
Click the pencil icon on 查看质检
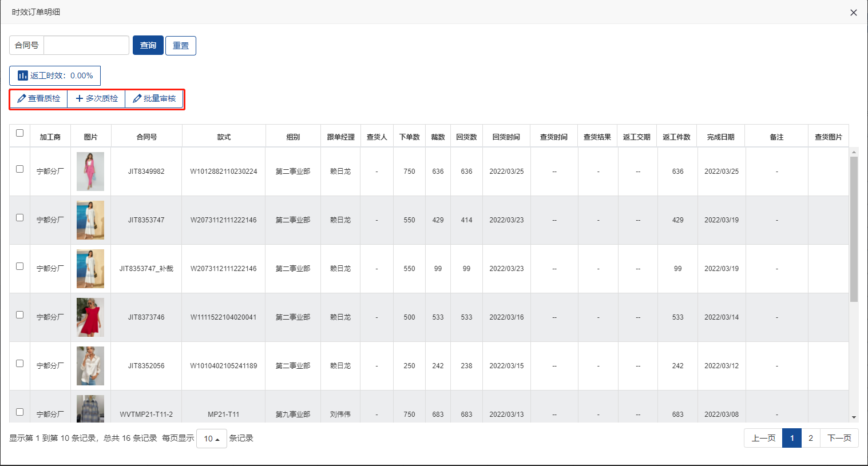tap(22, 98)
